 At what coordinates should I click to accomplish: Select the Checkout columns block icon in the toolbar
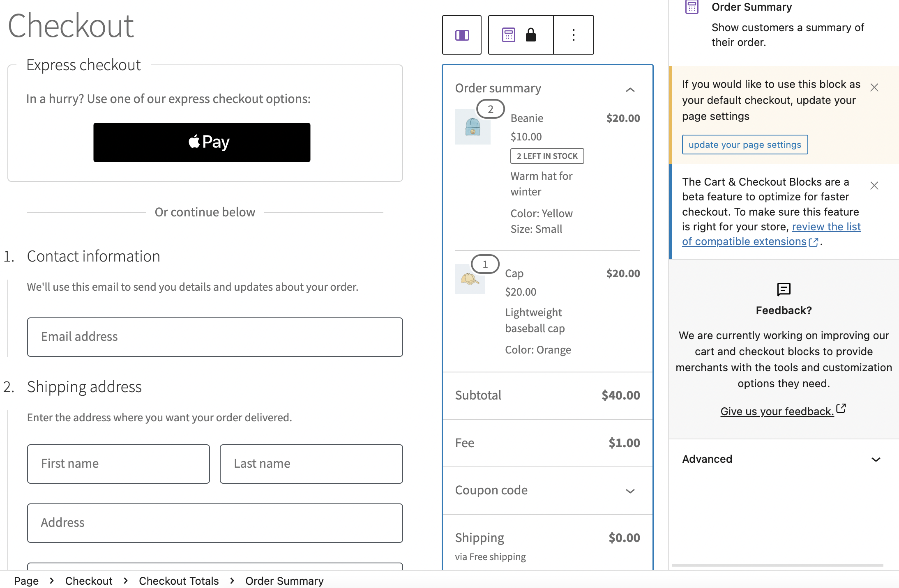coord(461,35)
